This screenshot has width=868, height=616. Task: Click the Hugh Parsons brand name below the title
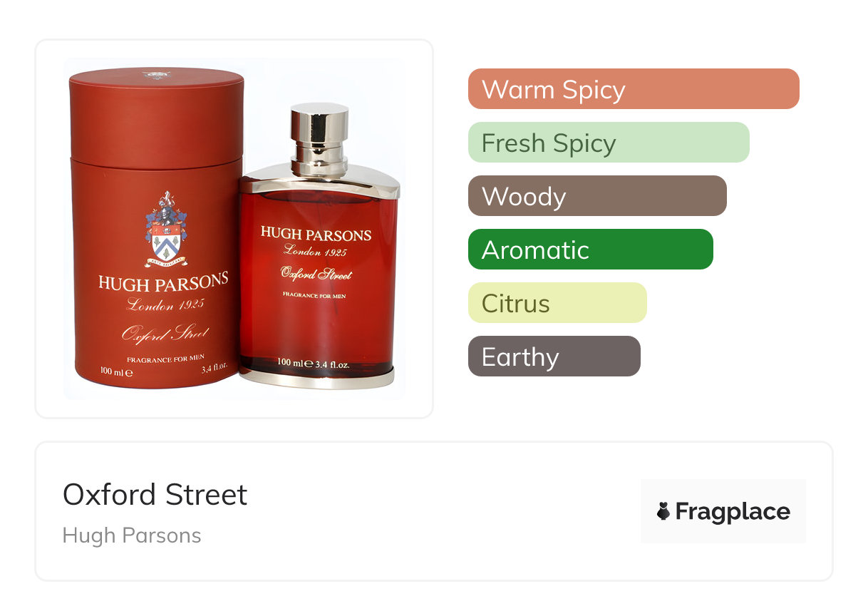pos(132,535)
